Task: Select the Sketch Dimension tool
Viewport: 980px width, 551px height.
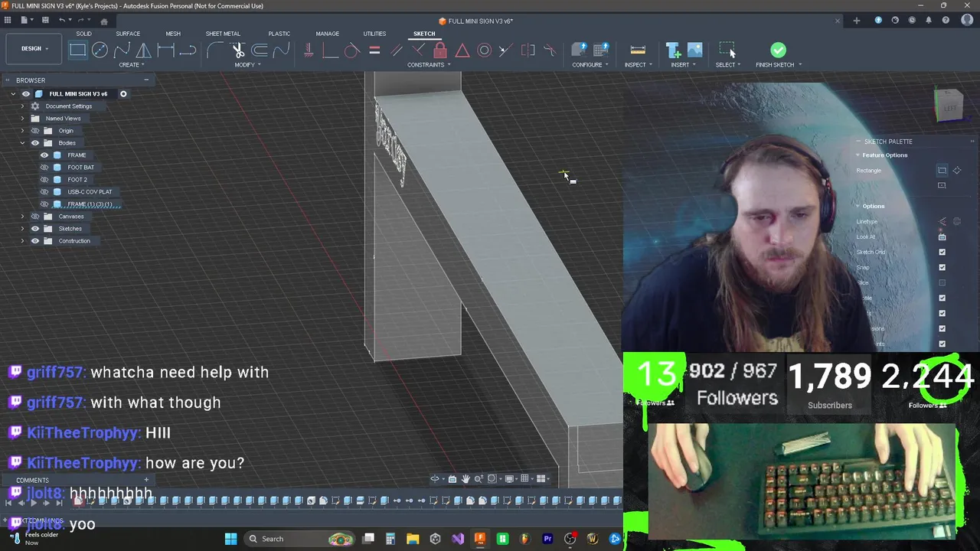Action: click(x=165, y=51)
